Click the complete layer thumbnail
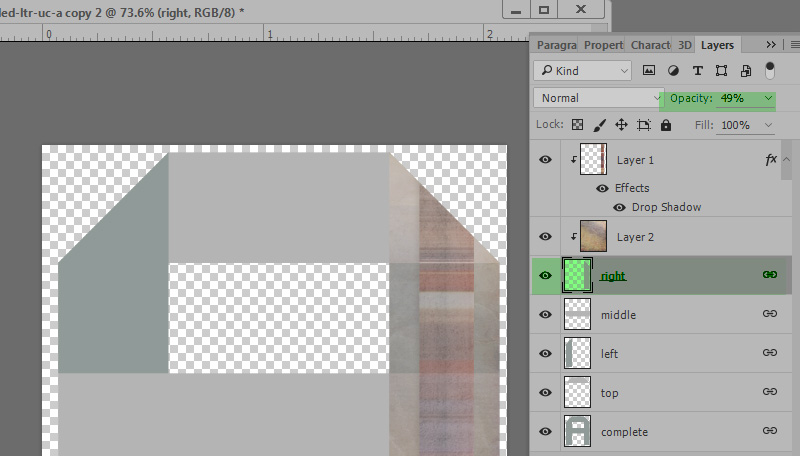800x456 pixels. pyautogui.click(x=577, y=432)
